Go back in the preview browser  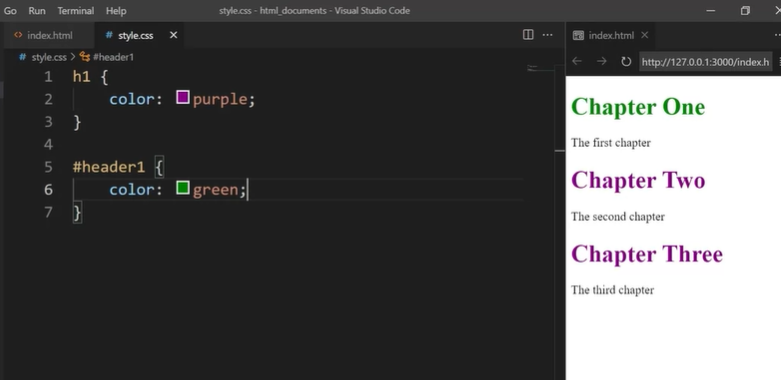pyautogui.click(x=577, y=61)
